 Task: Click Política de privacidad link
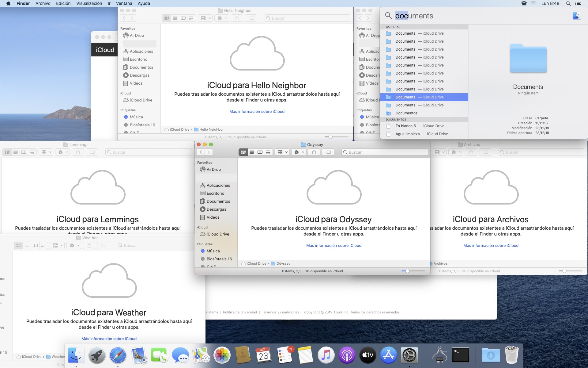click(240, 312)
